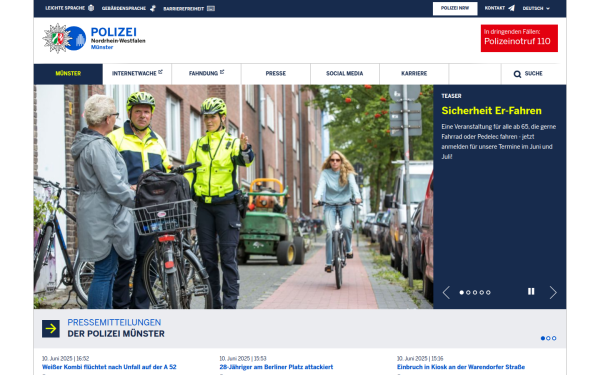600x375 pixels.
Task: Click the date 10. Juni 2025 | 16:52
Action: tap(65, 359)
